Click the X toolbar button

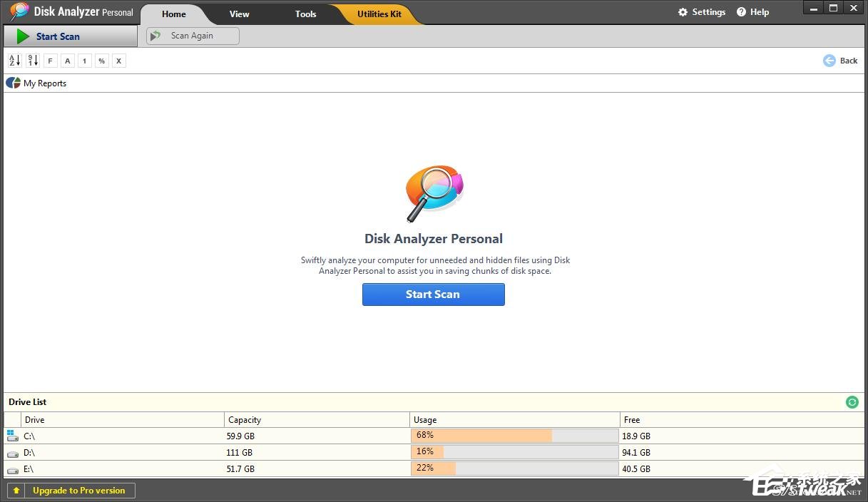tap(118, 61)
